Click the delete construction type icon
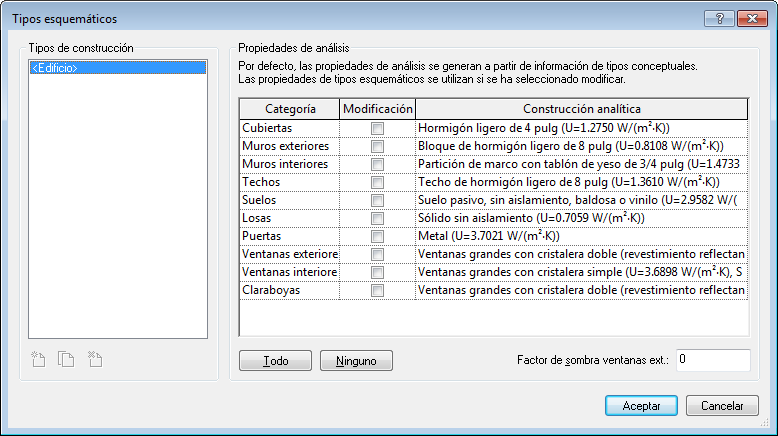Image resolution: width=778 pixels, height=436 pixels. 95,359
